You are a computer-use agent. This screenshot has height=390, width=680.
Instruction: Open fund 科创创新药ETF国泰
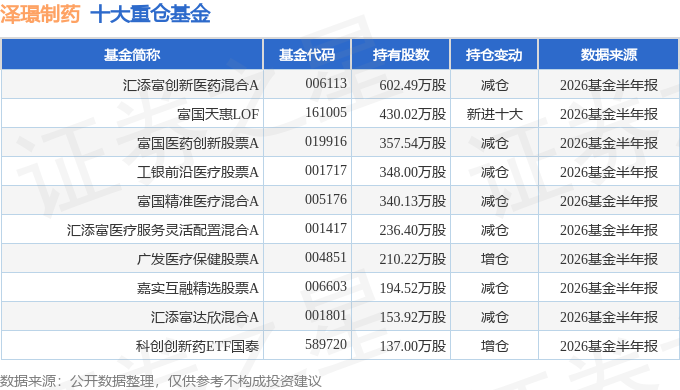click(197, 346)
